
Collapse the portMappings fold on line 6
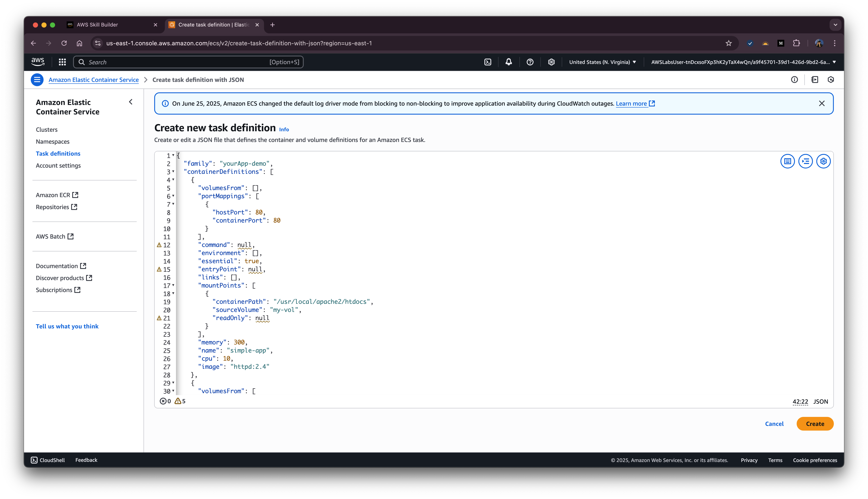173,196
